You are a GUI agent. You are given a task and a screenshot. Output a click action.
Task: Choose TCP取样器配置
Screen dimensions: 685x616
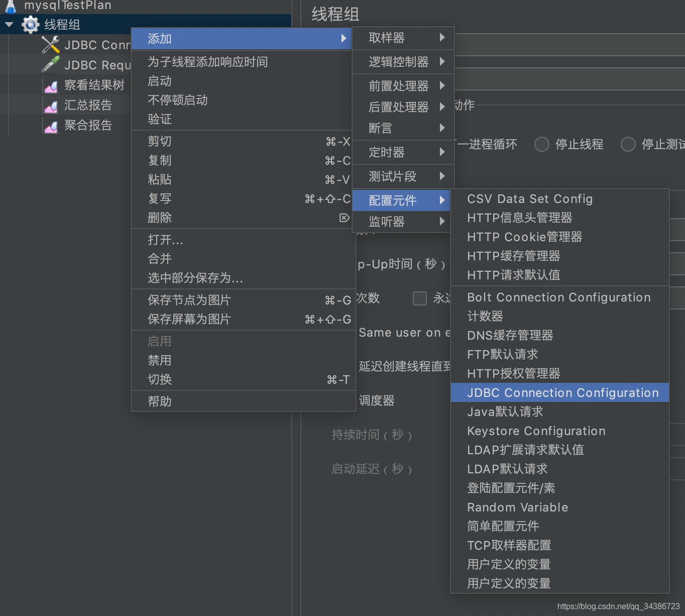560,546
